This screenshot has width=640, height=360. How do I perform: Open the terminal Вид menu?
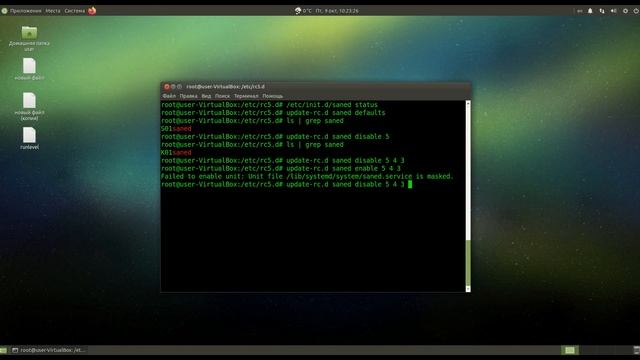pos(206,96)
